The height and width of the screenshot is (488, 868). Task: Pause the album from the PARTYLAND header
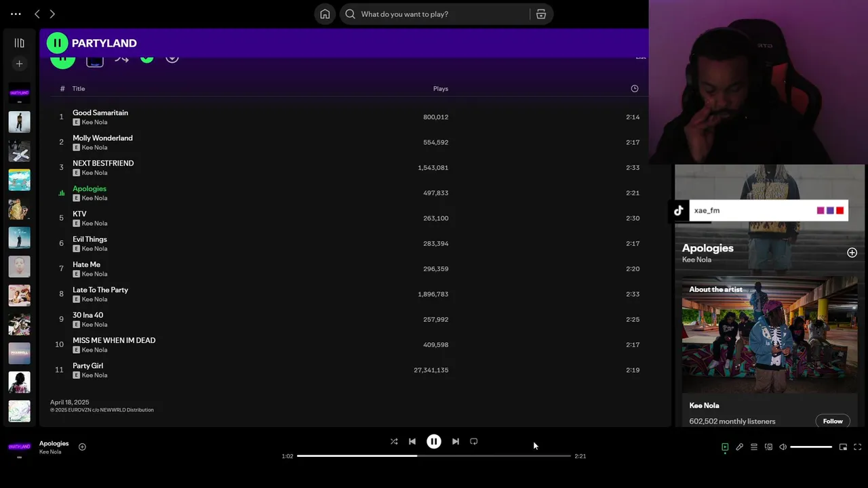click(57, 43)
